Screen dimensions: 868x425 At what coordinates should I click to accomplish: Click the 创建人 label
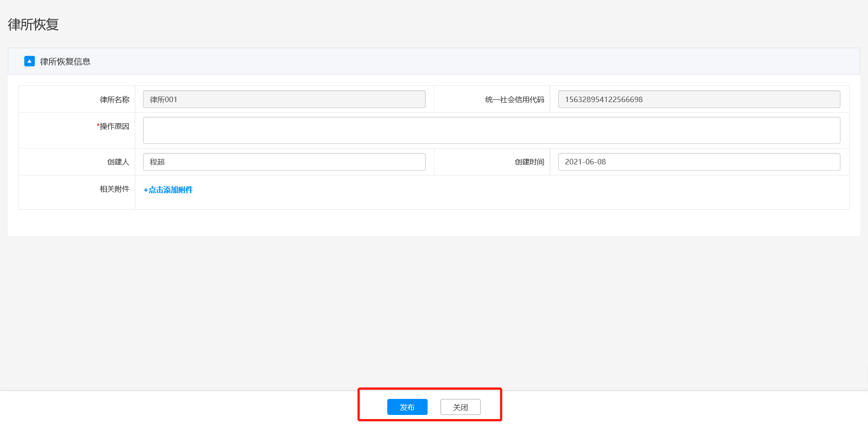point(118,162)
